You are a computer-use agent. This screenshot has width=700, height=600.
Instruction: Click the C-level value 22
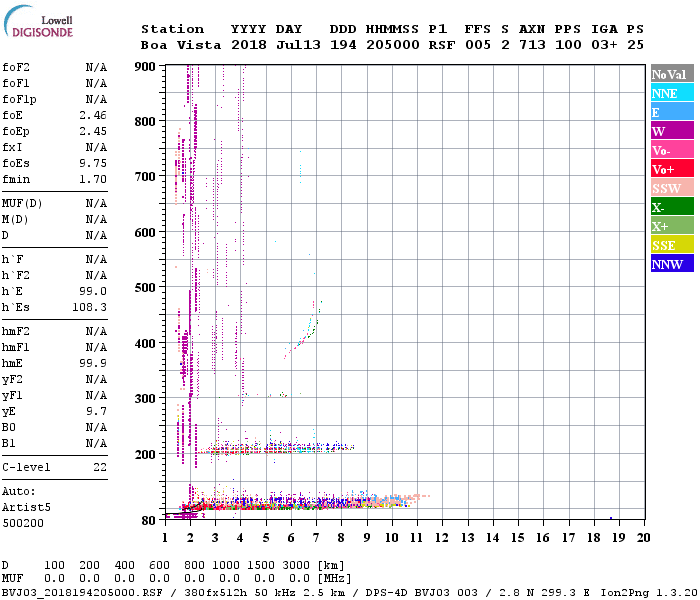(100, 467)
